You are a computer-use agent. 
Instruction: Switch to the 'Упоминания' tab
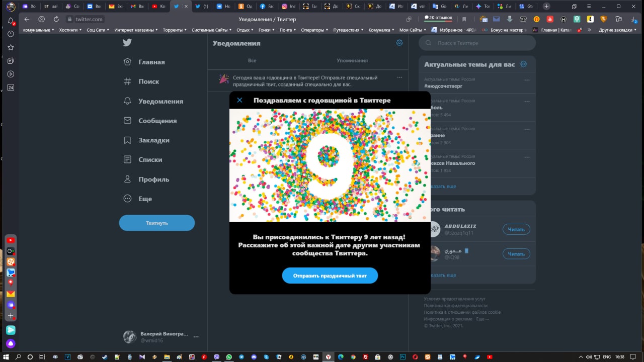point(352,60)
